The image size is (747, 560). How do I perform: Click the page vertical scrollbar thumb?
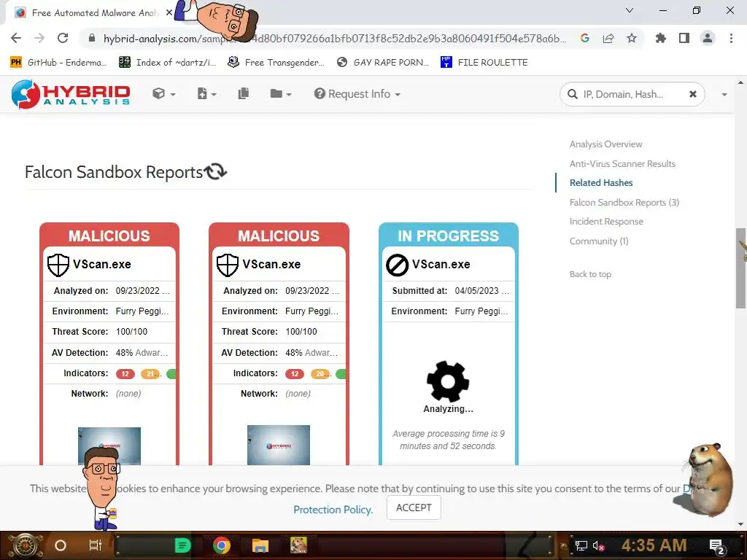pyautogui.click(x=740, y=268)
